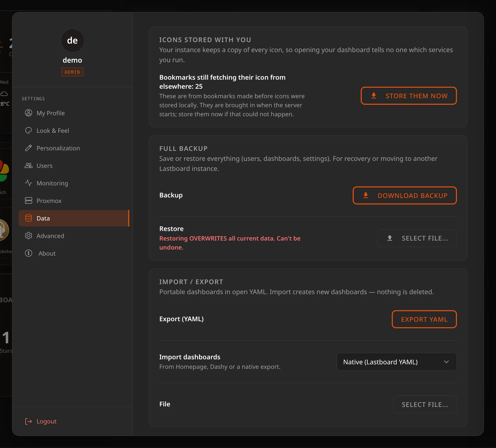Click the Advanced gear icon
This screenshot has height=448, width=496.
[x=29, y=236]
